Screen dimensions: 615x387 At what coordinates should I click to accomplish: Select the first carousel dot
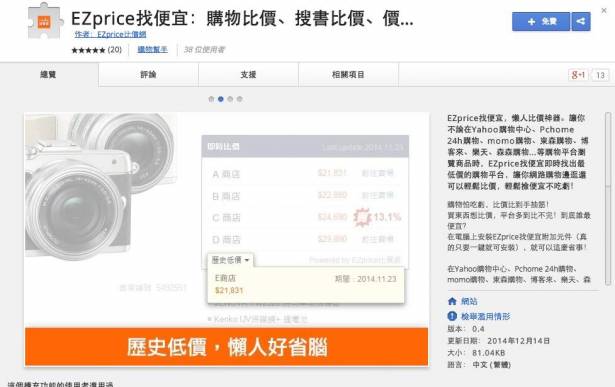(x=211, y=99)
